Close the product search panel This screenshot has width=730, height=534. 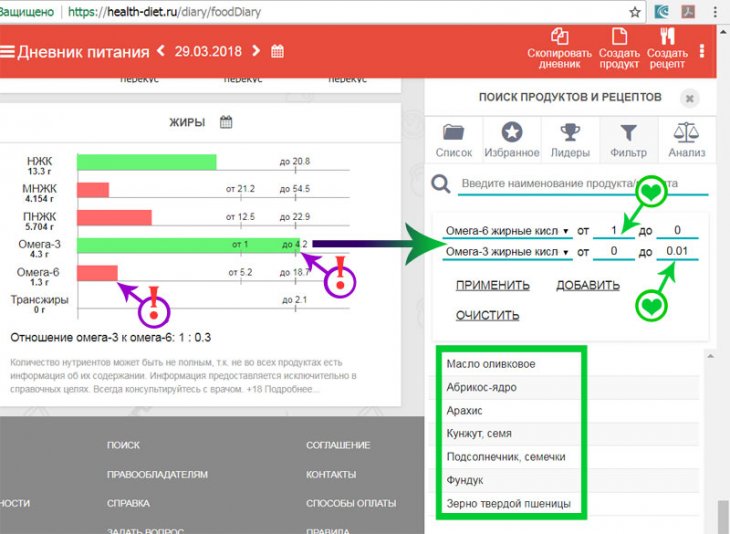click(688, 98)
